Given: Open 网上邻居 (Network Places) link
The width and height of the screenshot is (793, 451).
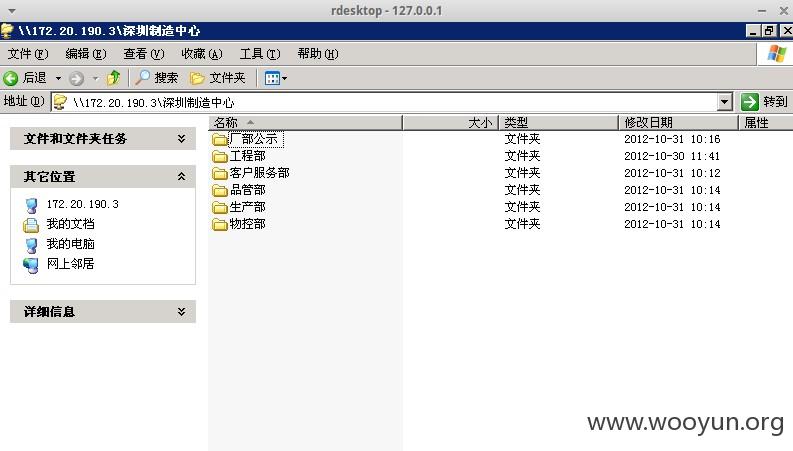Looking at the screenshot, I should pos(70,263).
